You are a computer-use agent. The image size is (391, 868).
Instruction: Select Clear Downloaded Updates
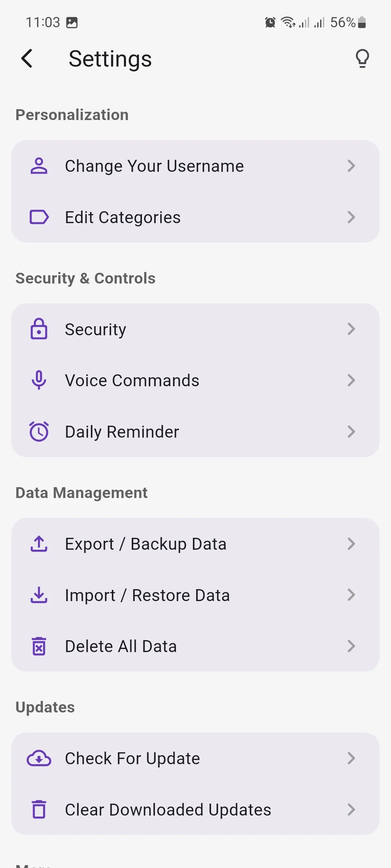click(168, 810)
